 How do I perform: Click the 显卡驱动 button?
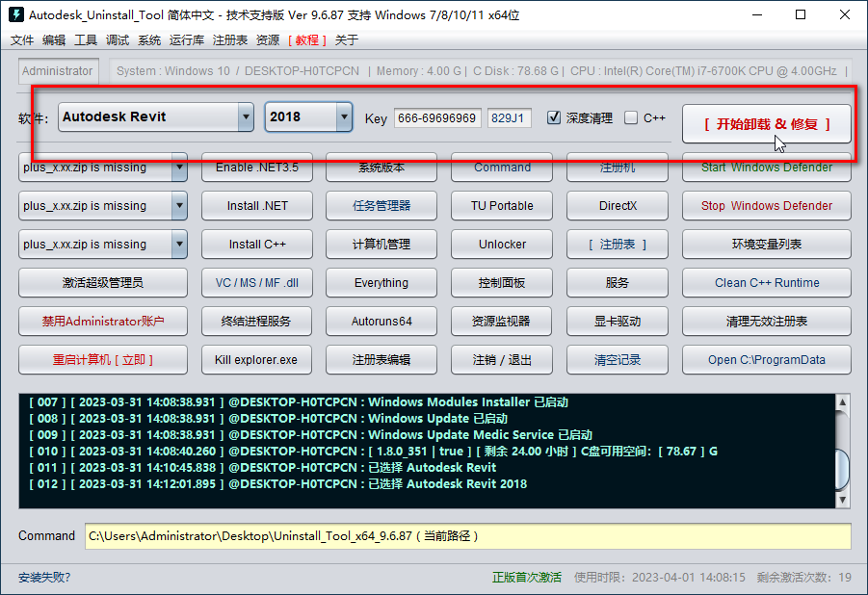(618, 321)
